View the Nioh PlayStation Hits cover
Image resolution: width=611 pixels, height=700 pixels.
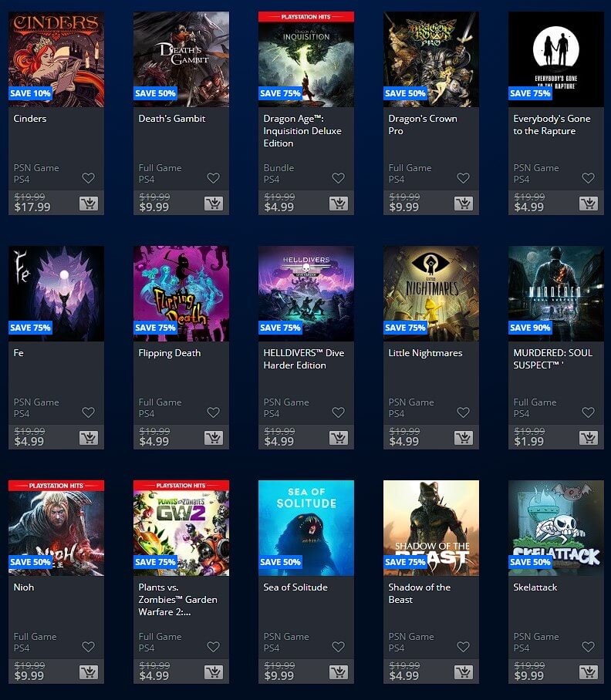(x=56, y=528)
